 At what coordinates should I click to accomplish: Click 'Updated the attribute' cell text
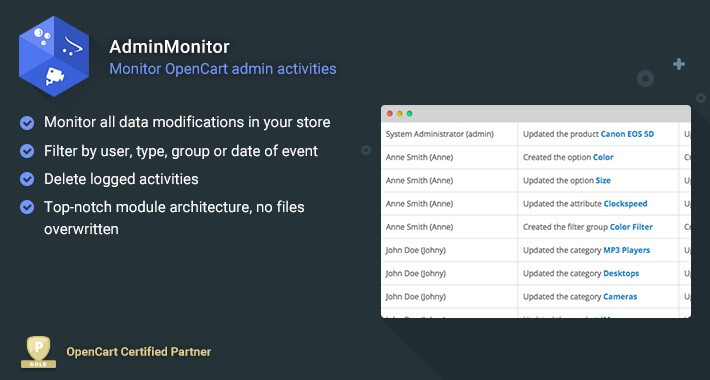click(x=562, y=204)
